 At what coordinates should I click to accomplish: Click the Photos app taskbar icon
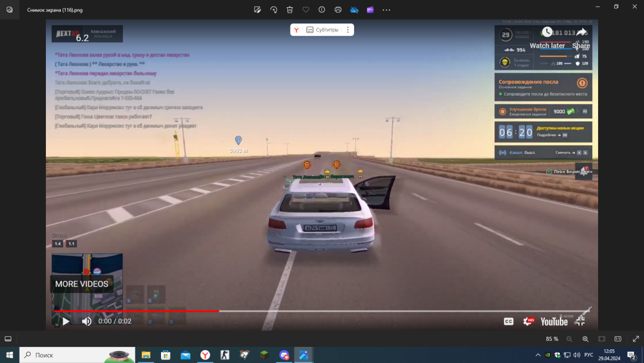click(x=304, y=355)
